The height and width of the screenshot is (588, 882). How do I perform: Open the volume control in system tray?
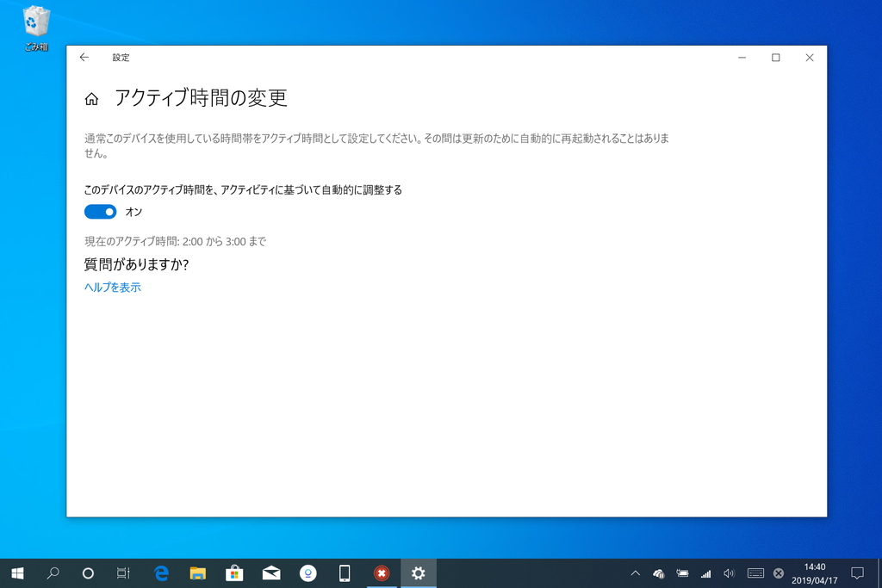tap(728, 573)
